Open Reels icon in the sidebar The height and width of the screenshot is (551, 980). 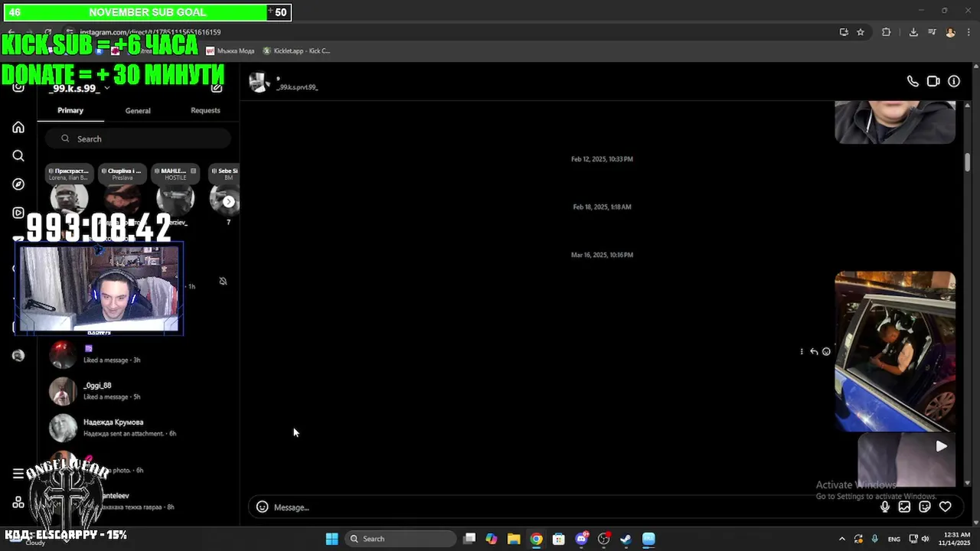(x=18, y=213)
